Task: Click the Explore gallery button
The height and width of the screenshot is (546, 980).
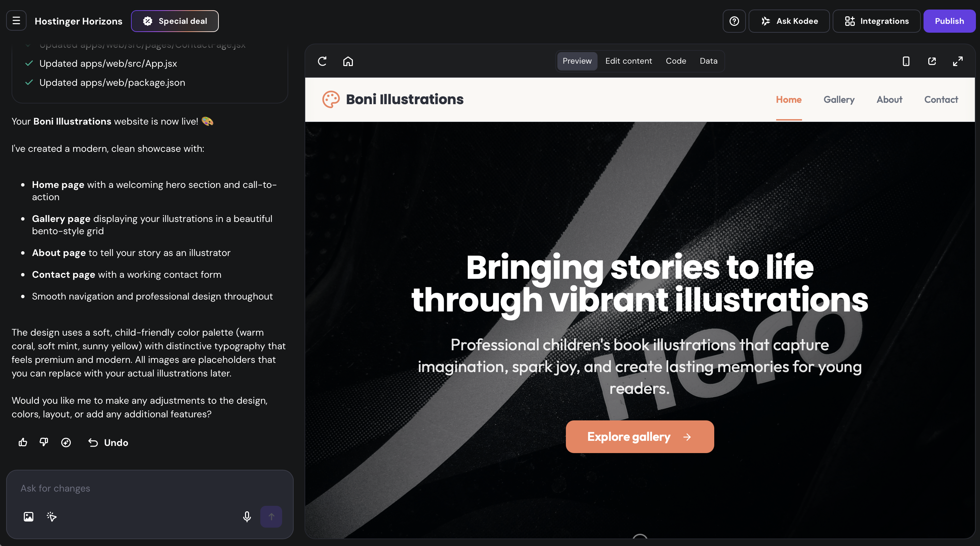Action: [639, 436]
